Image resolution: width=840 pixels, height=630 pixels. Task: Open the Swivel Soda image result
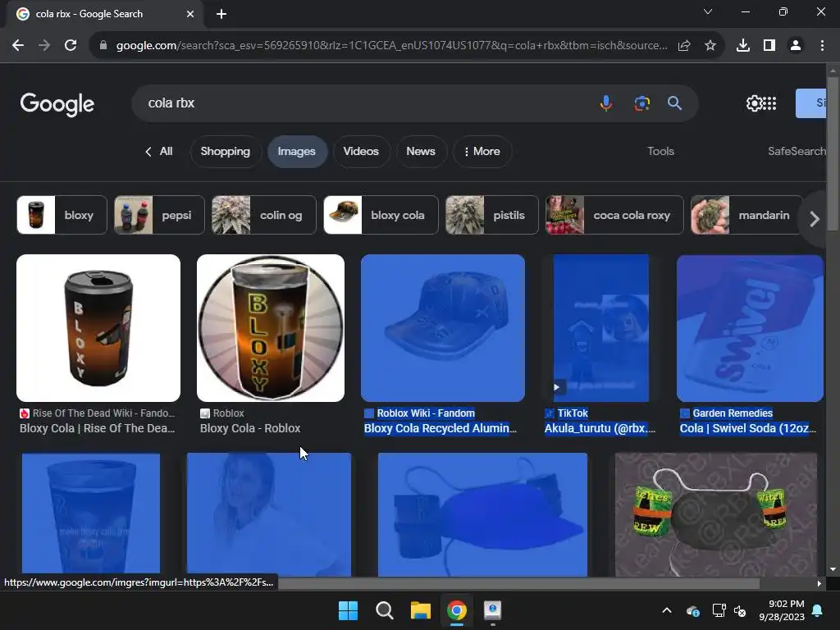[750, 328]
